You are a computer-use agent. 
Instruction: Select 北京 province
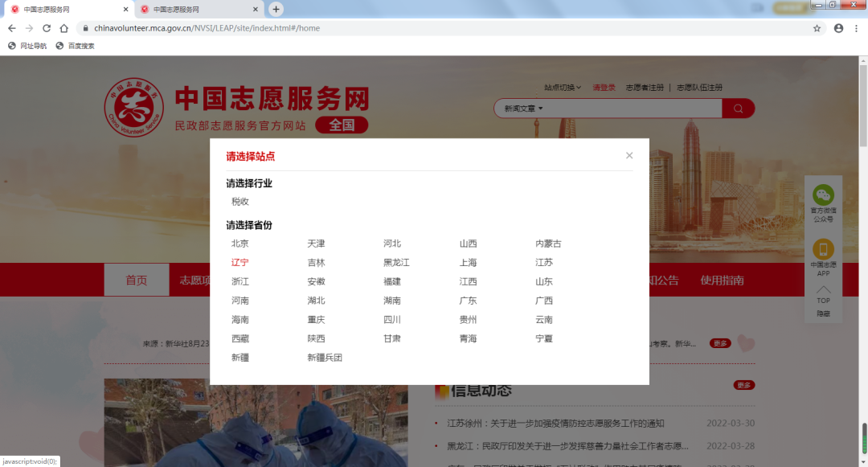pyautogui.click(x=240, y=244)
